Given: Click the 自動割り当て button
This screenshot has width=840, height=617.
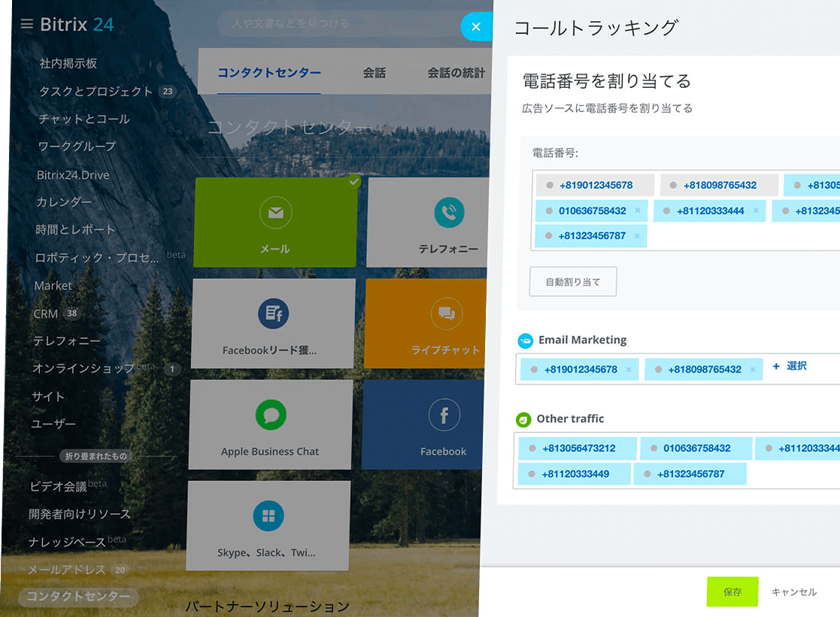Looking at the screenshot, I should tap(573, 282).
